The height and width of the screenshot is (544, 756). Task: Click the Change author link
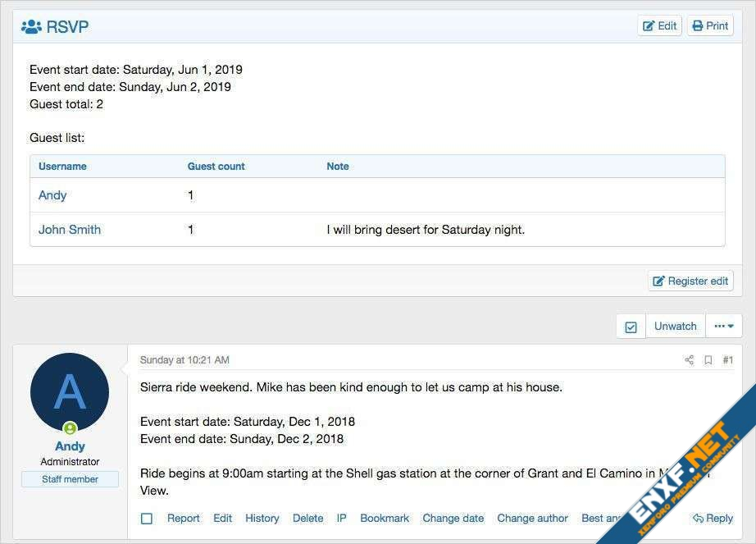pyautogui.click(x=532, y=519)
